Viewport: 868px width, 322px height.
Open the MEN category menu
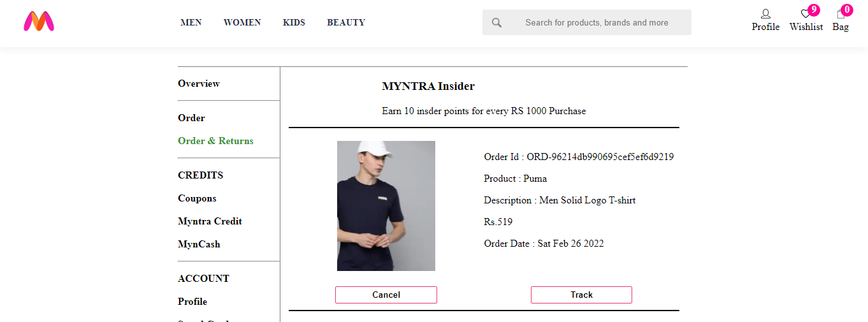coord(191,22)
